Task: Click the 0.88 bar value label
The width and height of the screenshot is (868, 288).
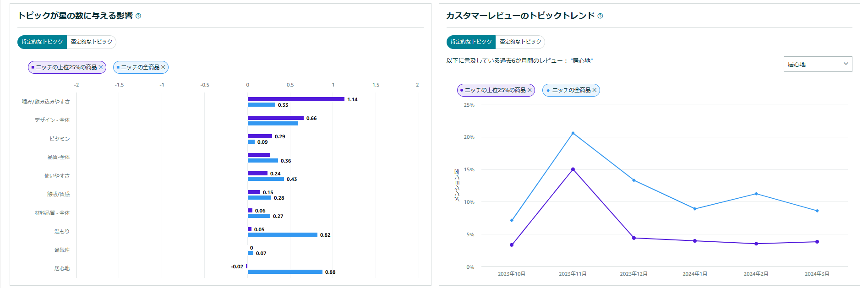Action: click(330, 272)
